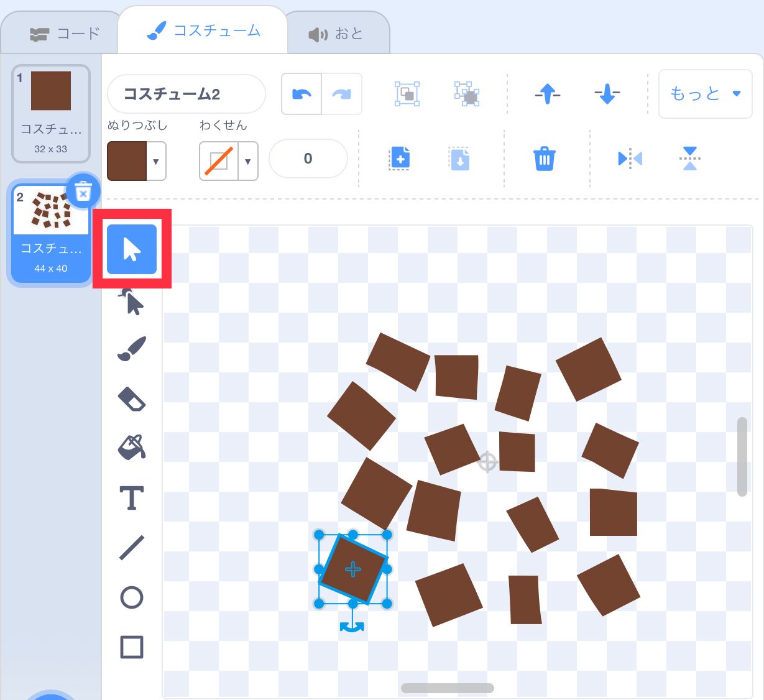Viewport: 764px width, 700px height.
Task: Undo the last edit
Action: (301, 93)
